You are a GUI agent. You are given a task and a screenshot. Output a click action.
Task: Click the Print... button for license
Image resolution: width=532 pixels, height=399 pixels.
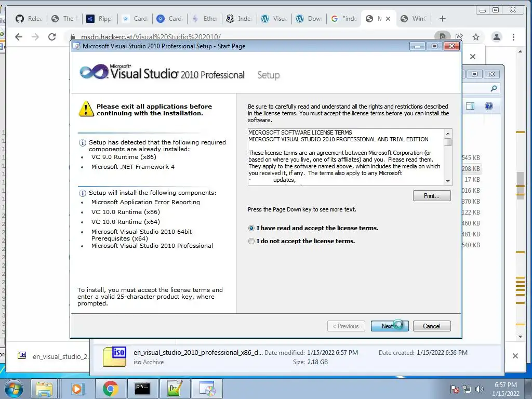tap(432, 196)
